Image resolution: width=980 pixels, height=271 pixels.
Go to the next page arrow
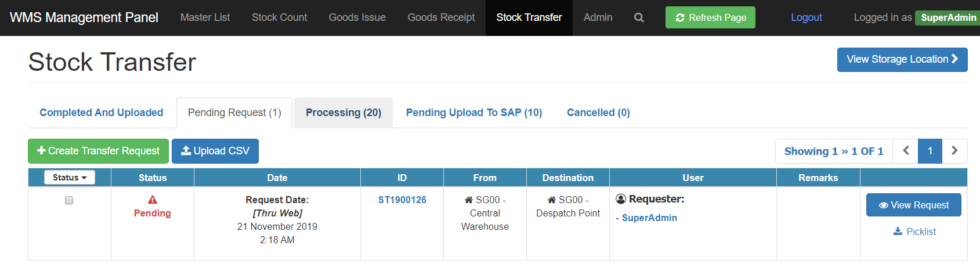click(954, 151)
